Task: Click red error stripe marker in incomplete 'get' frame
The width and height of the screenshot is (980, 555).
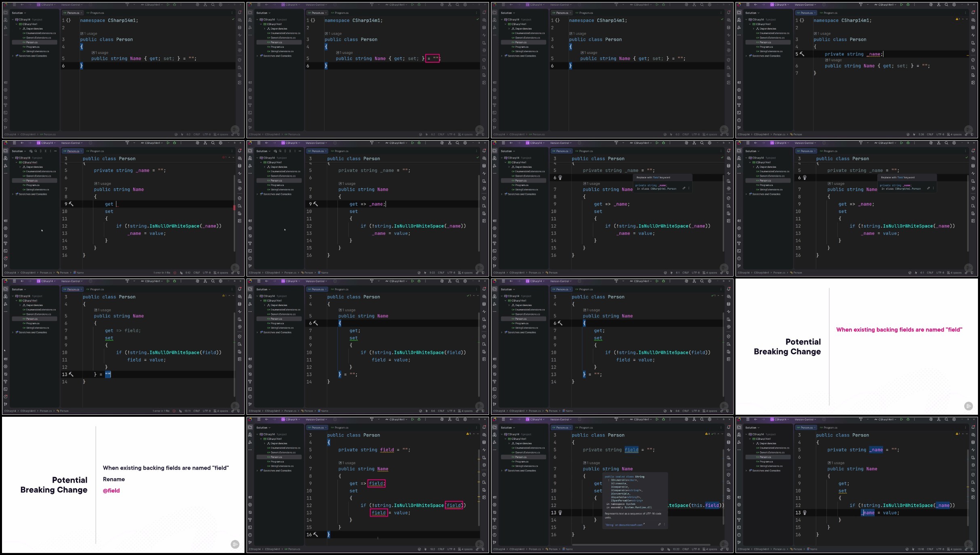Action: coord(234,207)
